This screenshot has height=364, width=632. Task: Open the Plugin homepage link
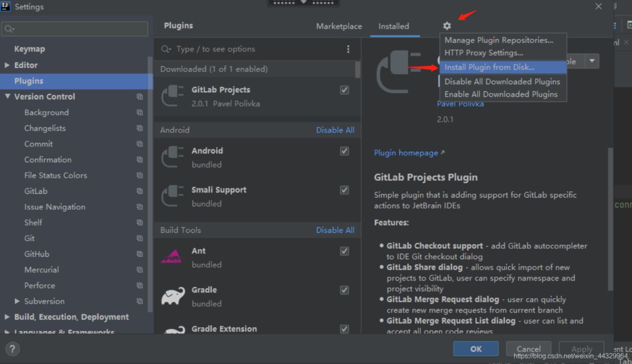(x=406, y=153)
